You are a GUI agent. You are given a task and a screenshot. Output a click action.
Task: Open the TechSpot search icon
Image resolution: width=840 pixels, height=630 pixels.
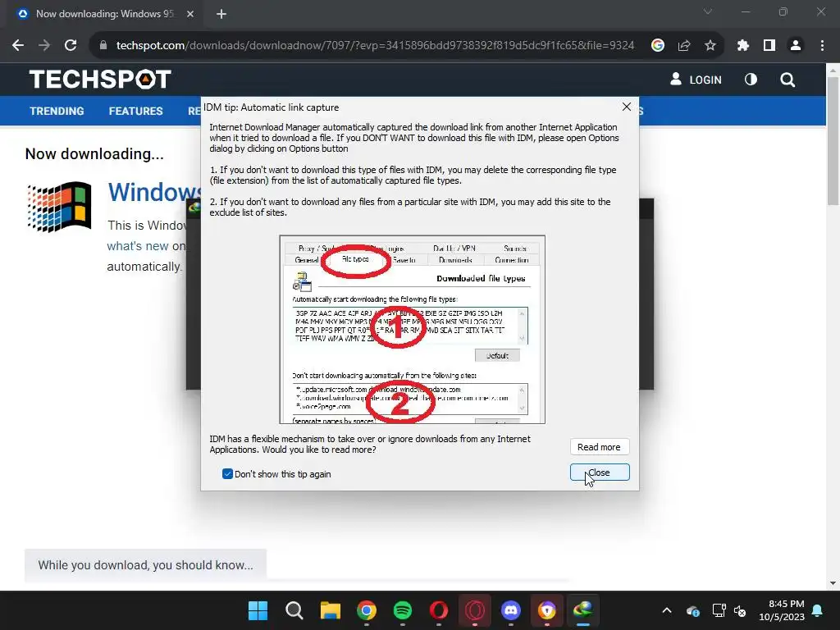(x=787, y=80)
